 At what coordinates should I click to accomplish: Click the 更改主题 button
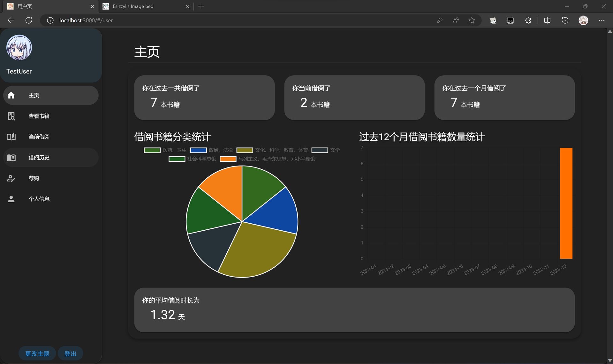pos(37,353)
